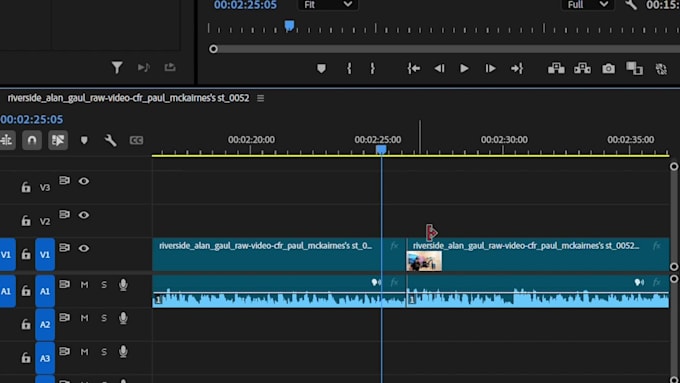The image size is (680, 383).
Task: Click Program monitor zoom scroll bar handle
Action: (213, 49)
